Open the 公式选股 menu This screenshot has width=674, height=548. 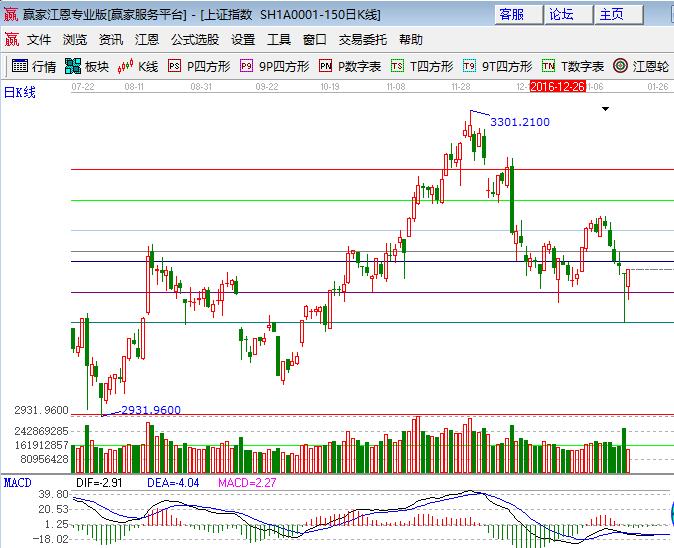pyautogui.click(x=194, y=40)
